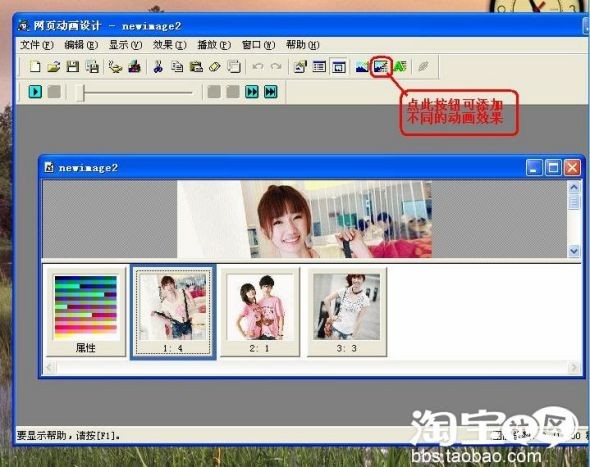
Task: Open a file with the folder icon
Action: [x=54, y=67]
